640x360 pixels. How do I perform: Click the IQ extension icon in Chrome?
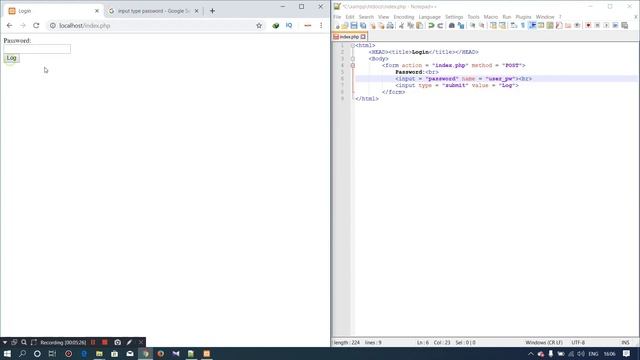(x=289, y=25)
